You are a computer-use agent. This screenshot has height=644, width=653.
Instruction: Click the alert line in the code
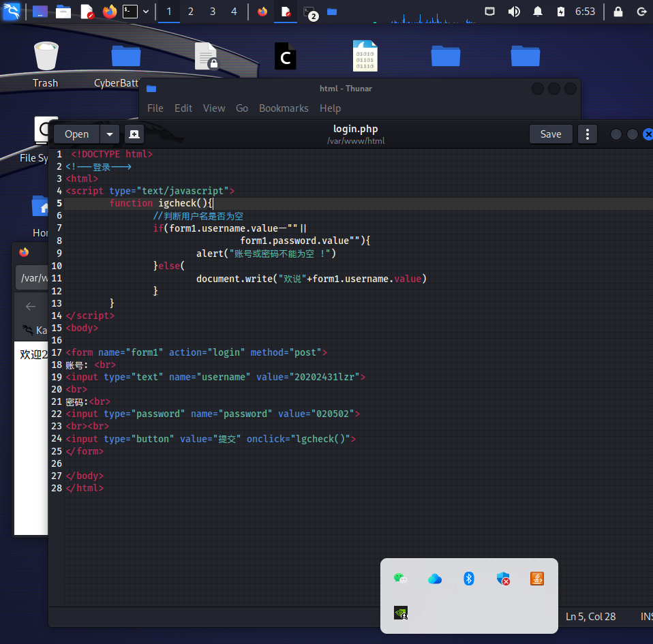266,253
